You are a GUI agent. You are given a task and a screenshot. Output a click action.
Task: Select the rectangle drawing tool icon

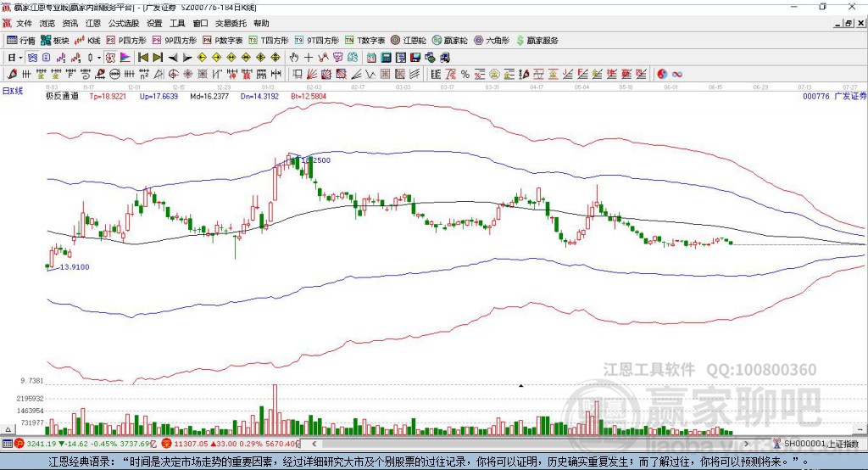coord(298,75)
